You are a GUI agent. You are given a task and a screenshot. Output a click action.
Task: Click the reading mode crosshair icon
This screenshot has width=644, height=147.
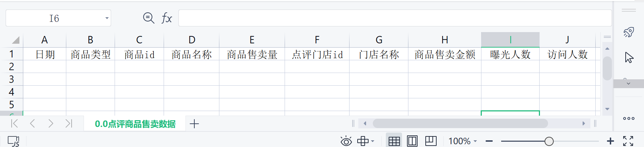(363, 141)
